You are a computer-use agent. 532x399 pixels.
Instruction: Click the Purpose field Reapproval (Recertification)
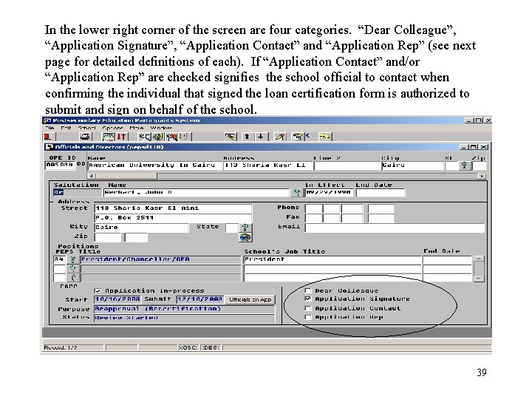pos(184,309)
